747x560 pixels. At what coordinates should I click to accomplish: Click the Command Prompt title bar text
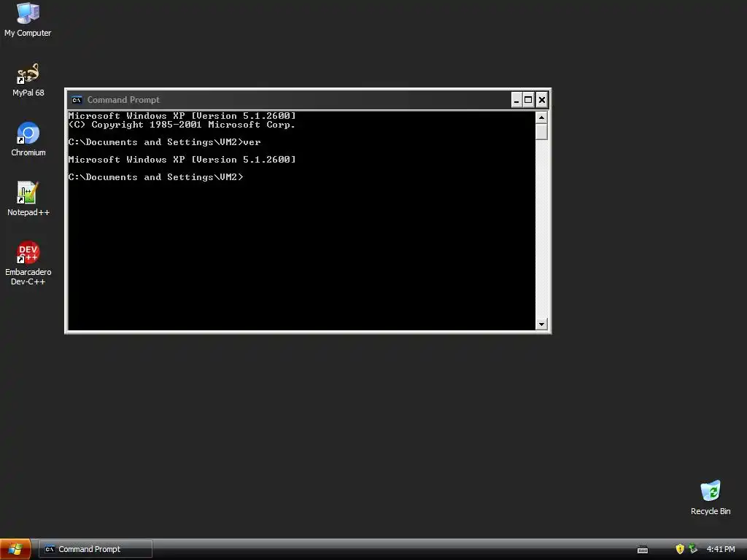coord(123,100)
